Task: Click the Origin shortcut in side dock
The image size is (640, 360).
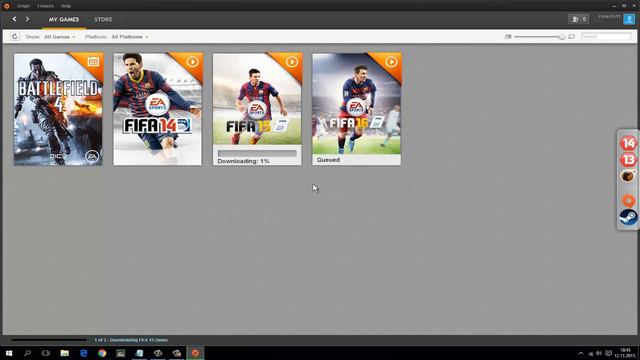Action: [628, 200]
